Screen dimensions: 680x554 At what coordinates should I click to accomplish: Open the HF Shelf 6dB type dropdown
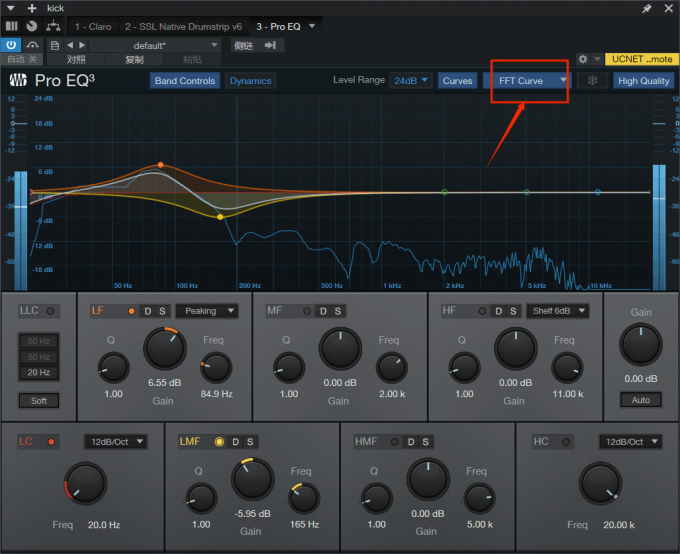558,311
